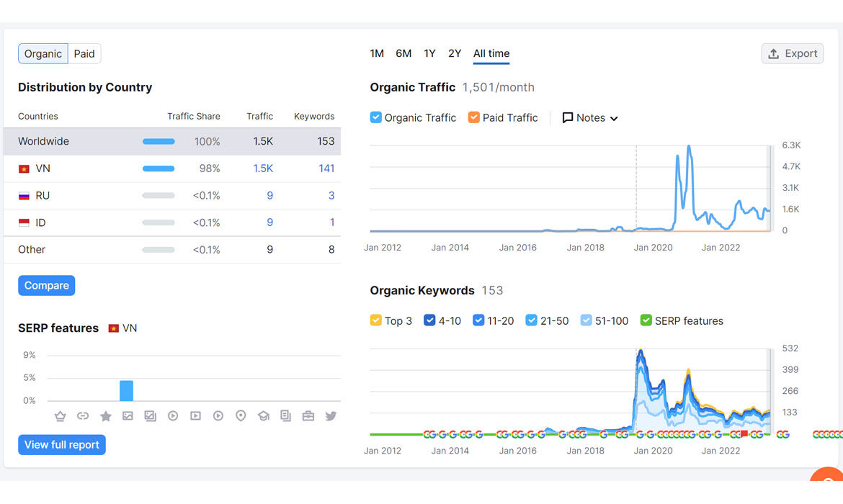Click the Export button
The width and height of the screenshot is (843, 504).
coord(793,54)
